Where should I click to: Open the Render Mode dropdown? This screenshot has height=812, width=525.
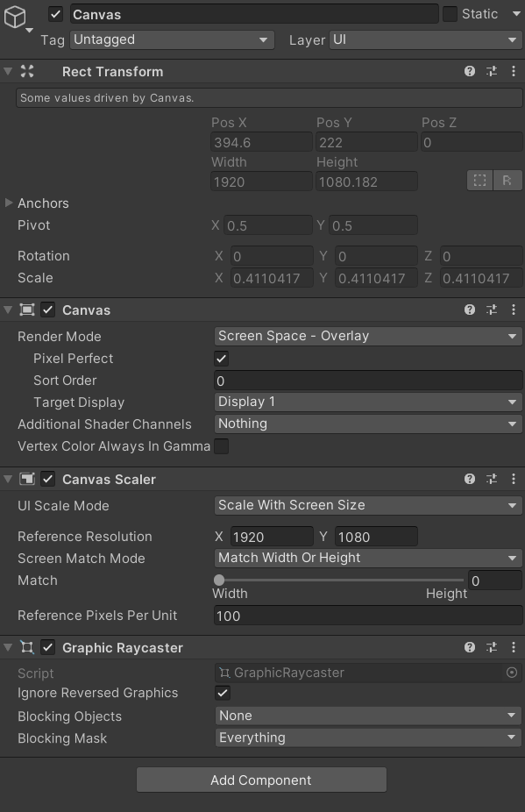pyautogui.click(x=368, y=336)
